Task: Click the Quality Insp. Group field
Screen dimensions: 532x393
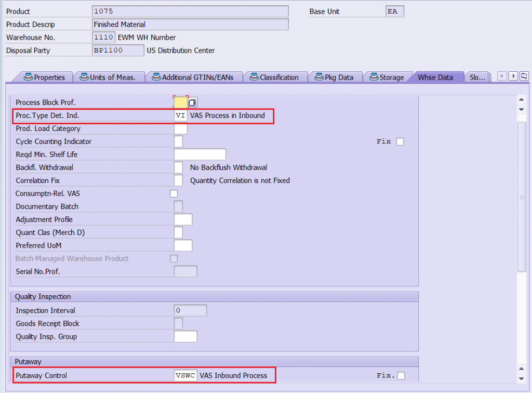Action: [x=185, y=337]
